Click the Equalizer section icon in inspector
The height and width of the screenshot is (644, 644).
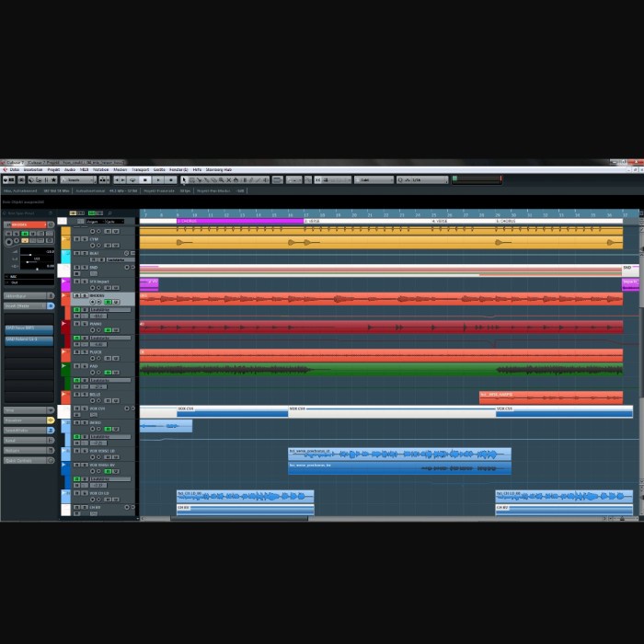51,420
